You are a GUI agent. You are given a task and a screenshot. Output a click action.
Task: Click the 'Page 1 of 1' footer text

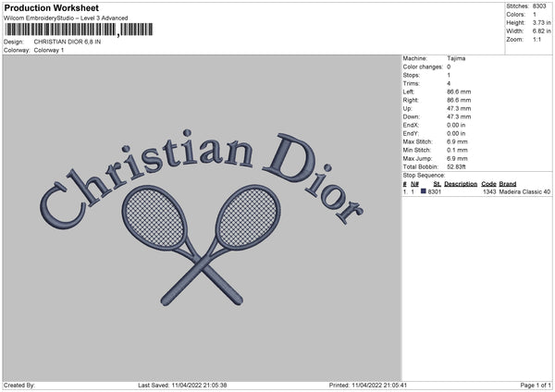[536, 386]
